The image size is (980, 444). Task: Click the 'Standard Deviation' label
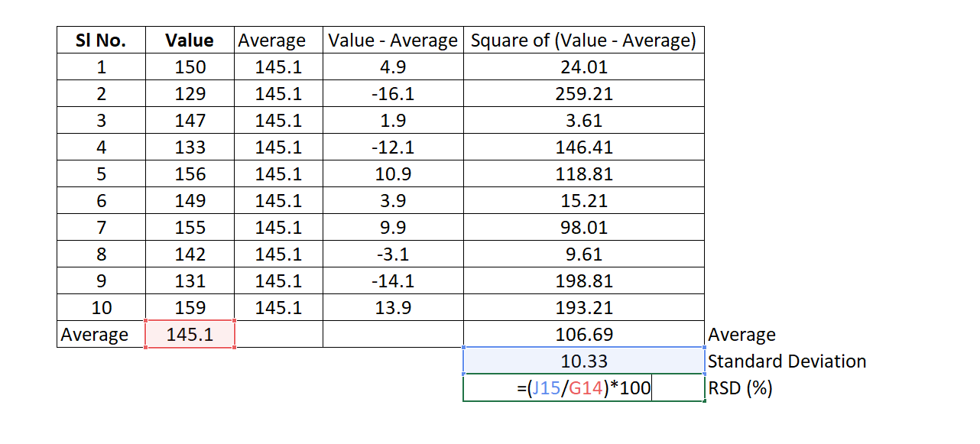click(787, 361)
